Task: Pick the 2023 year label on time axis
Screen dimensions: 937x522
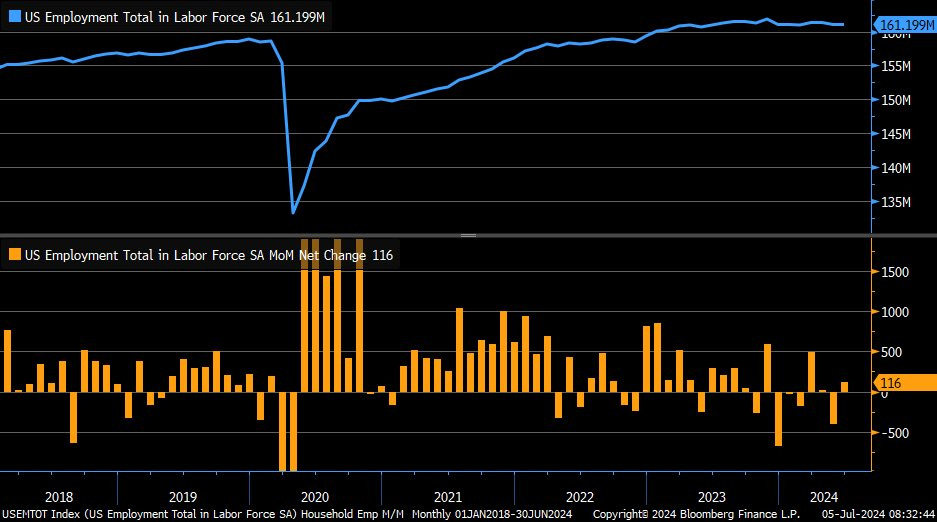Action: [x=712, y=497]
